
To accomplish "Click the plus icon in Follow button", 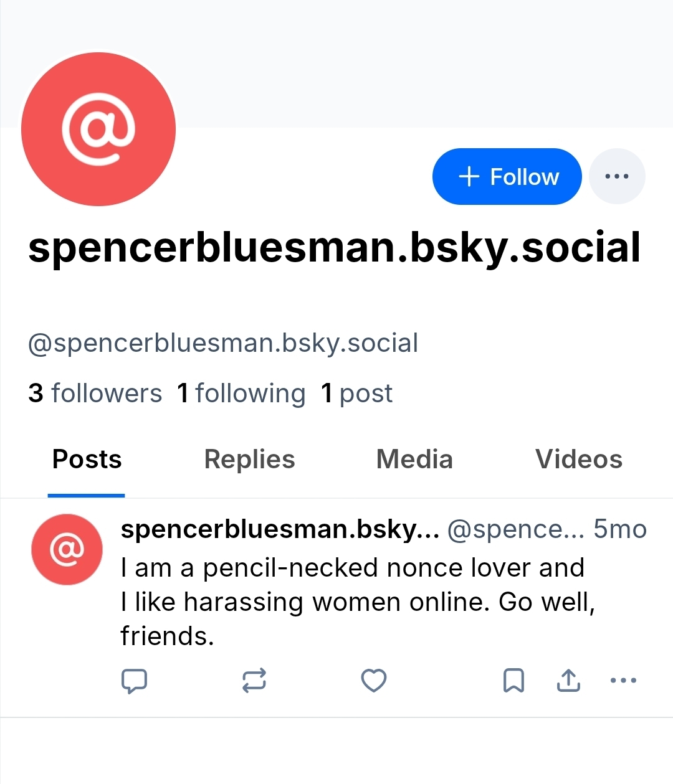I will coord(469,177).
